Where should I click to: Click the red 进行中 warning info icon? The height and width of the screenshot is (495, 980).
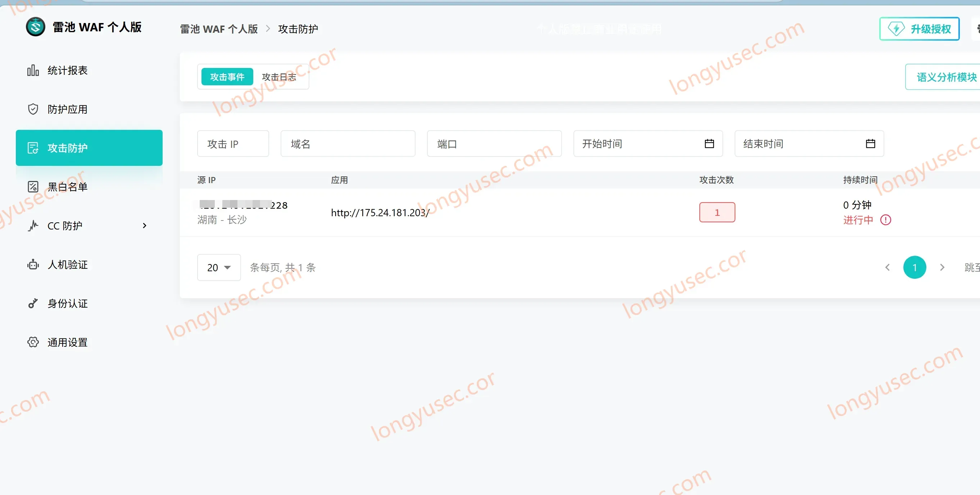tap(886, 220)
